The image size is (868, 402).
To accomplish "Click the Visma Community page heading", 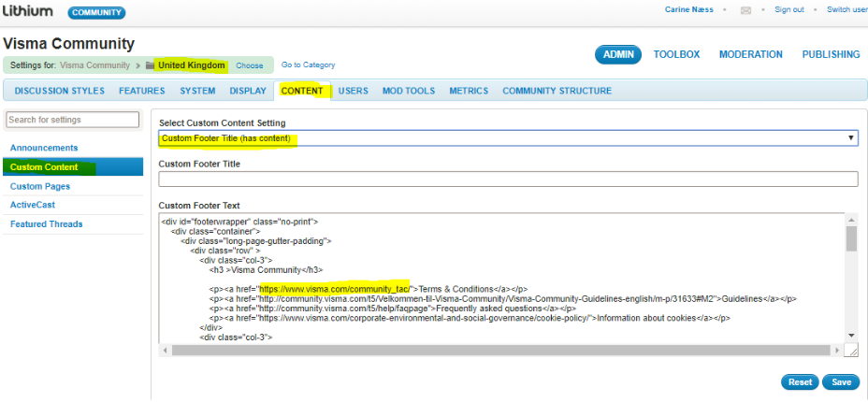I will tap(68, 44).
